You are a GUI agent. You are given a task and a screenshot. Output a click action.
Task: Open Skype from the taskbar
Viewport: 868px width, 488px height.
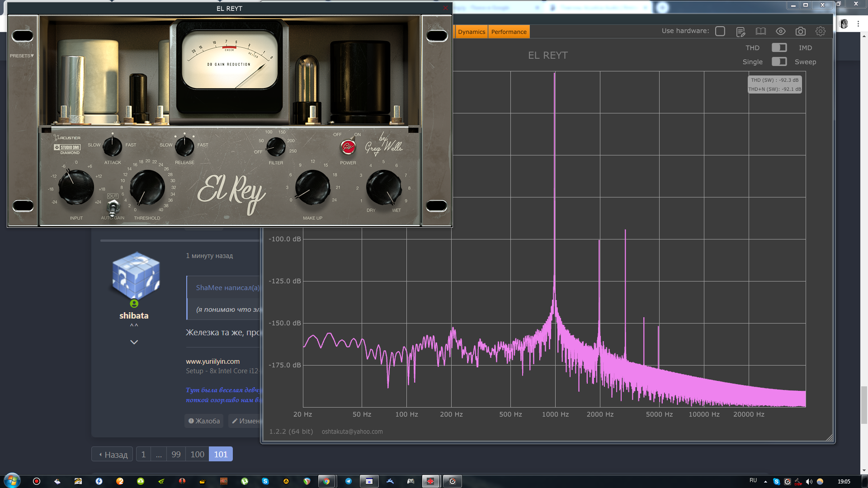tap(265, 481)
